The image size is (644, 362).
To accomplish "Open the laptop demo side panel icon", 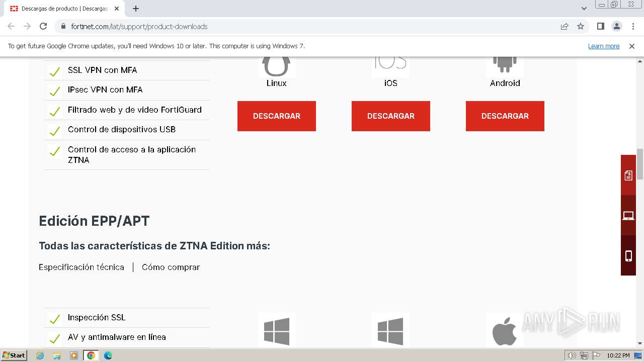I will tap(628, 215).
